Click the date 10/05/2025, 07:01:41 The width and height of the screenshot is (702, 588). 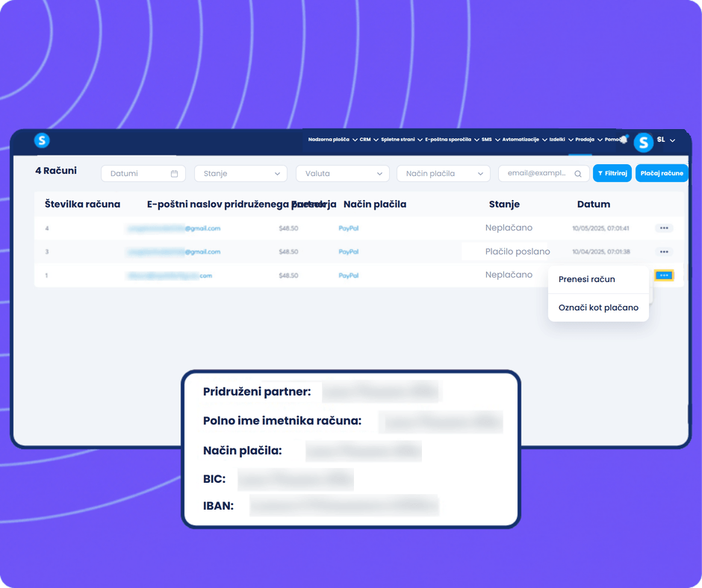pyautogui.click(x=600, y=228)
